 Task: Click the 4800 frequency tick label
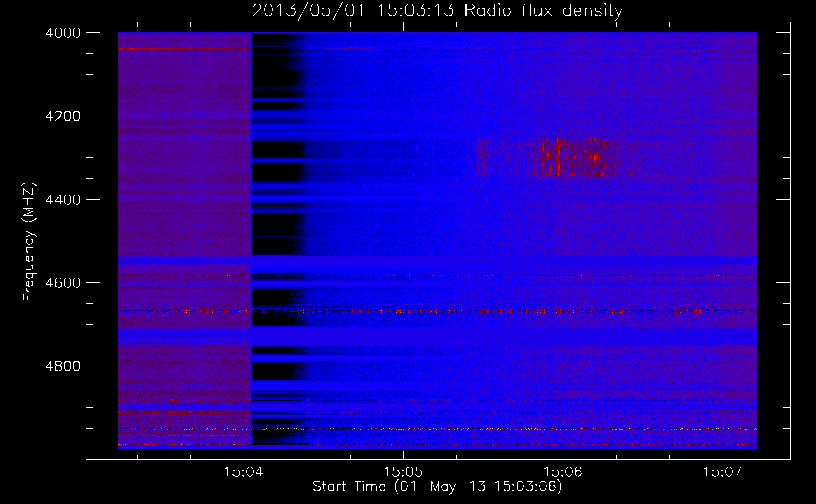pos(63,366)
